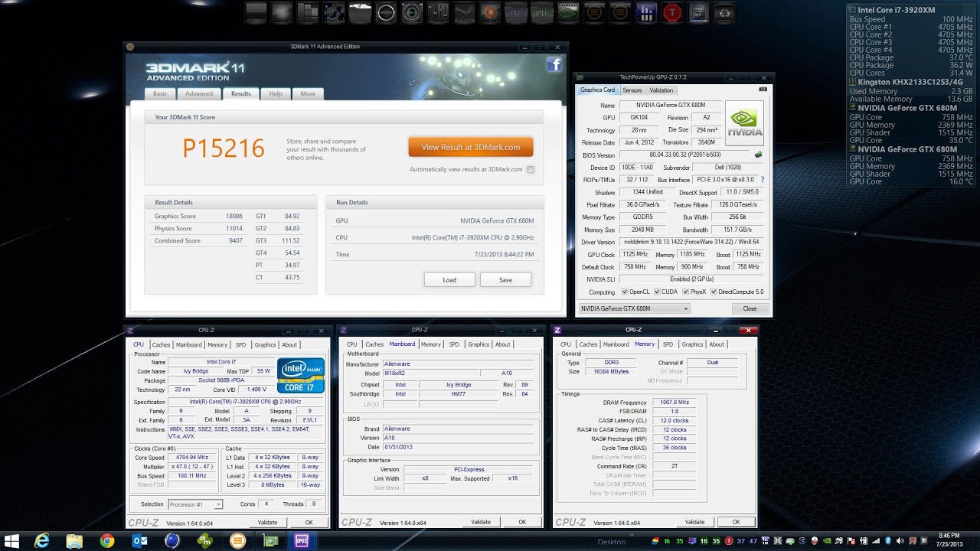Open the camera lens icon in top dock

pyautogui.click(x=413, y=12)
